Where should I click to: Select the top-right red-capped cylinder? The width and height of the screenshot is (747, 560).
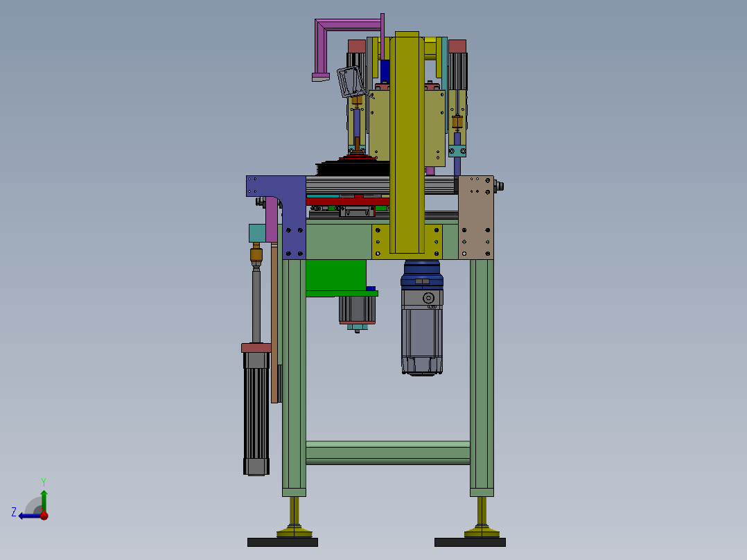pyautogui.click(x=457, y=64)
